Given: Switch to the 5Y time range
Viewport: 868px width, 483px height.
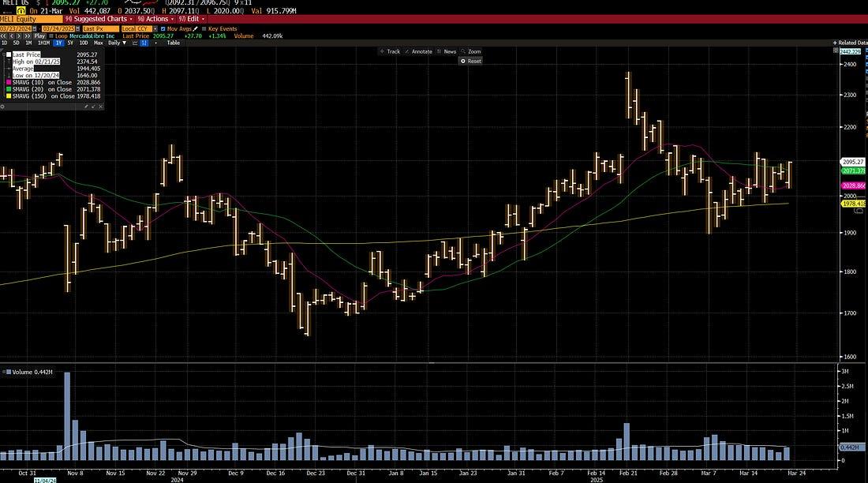Looking at the screenshot, I should 71,43.
